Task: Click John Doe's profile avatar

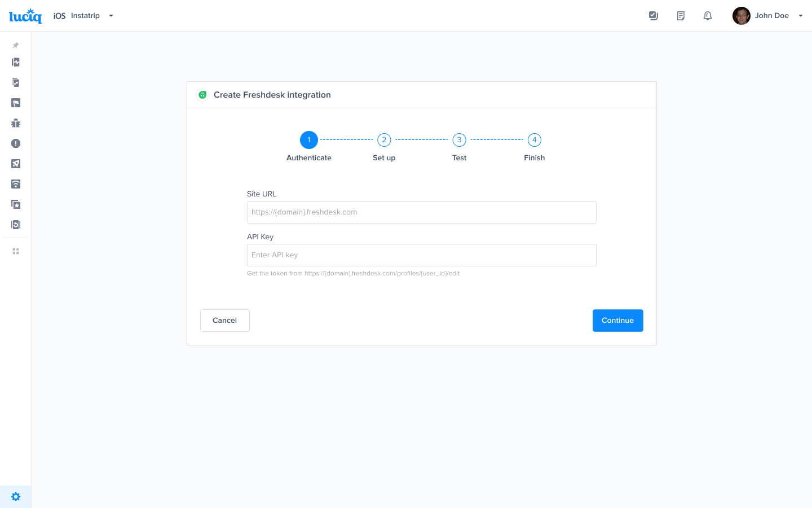Action: (742, 16)
